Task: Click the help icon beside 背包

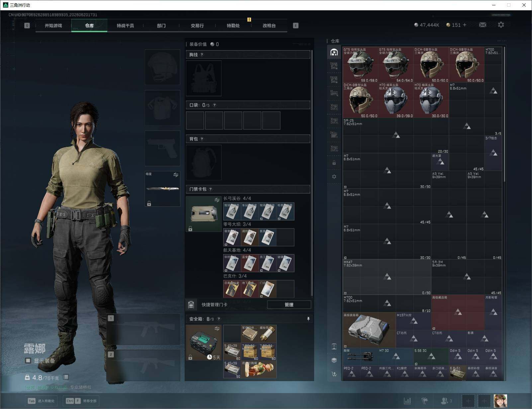Action: (202, 139)
